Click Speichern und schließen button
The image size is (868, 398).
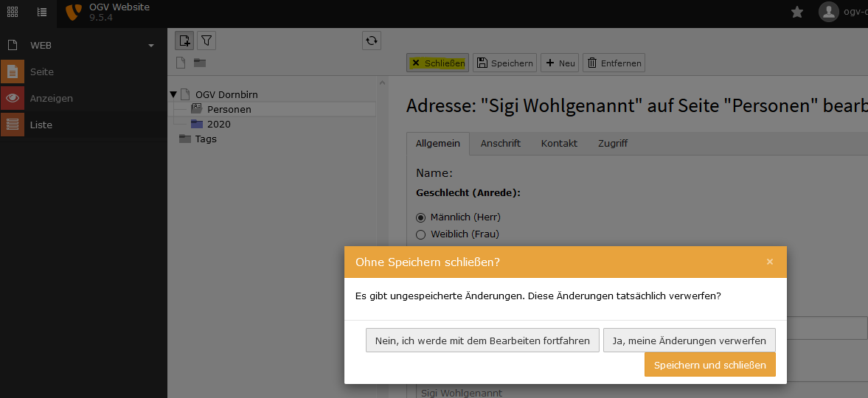click(709, 365)
